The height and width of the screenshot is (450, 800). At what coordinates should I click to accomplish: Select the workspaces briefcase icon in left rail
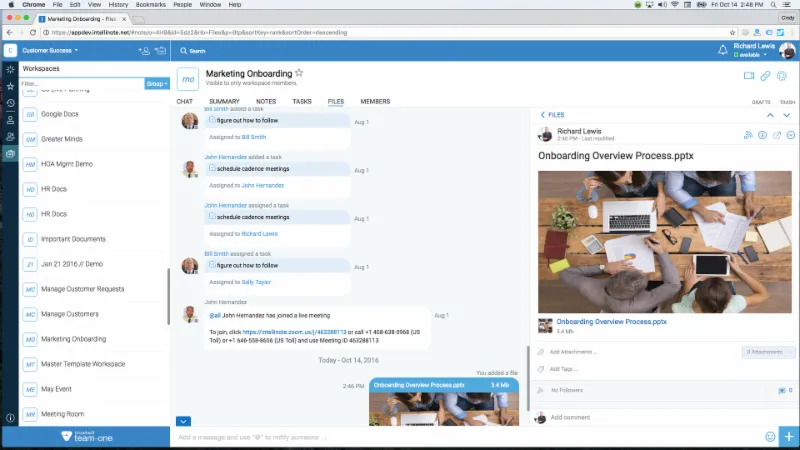point(10,154)
